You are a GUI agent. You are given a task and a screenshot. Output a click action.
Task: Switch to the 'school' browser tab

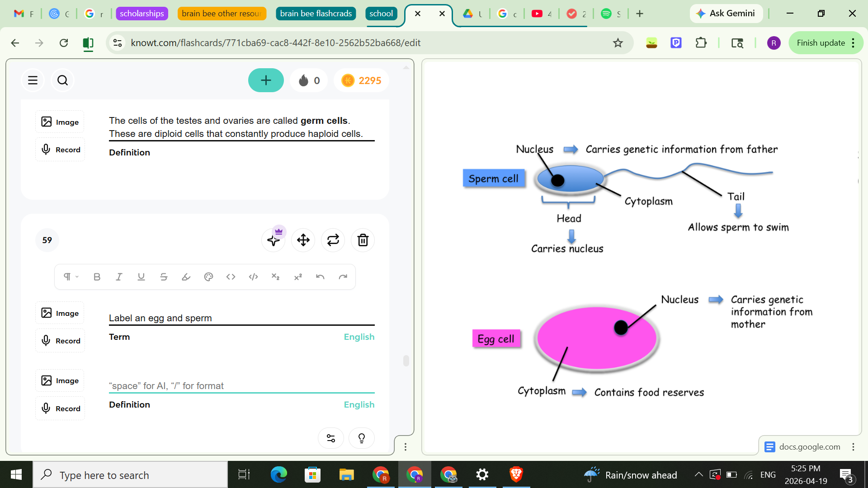tap(381, 13)
